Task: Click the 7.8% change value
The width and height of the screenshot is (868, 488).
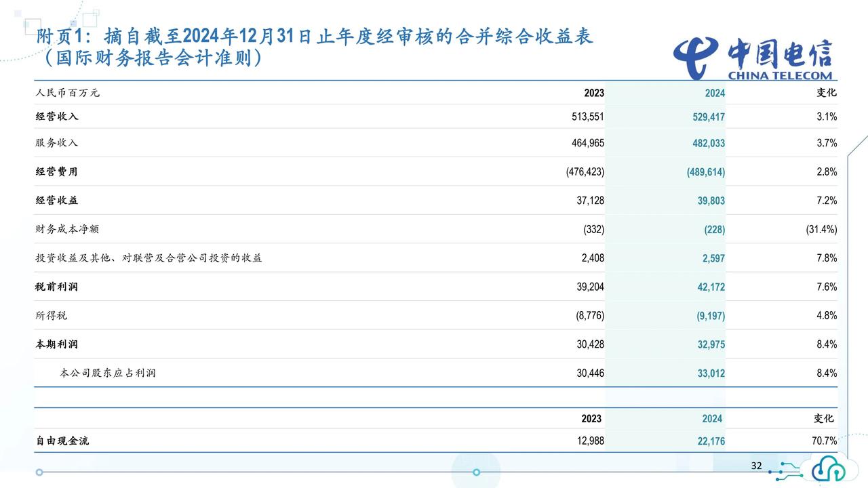Action: pyautogui.click(x=827, y=258)
